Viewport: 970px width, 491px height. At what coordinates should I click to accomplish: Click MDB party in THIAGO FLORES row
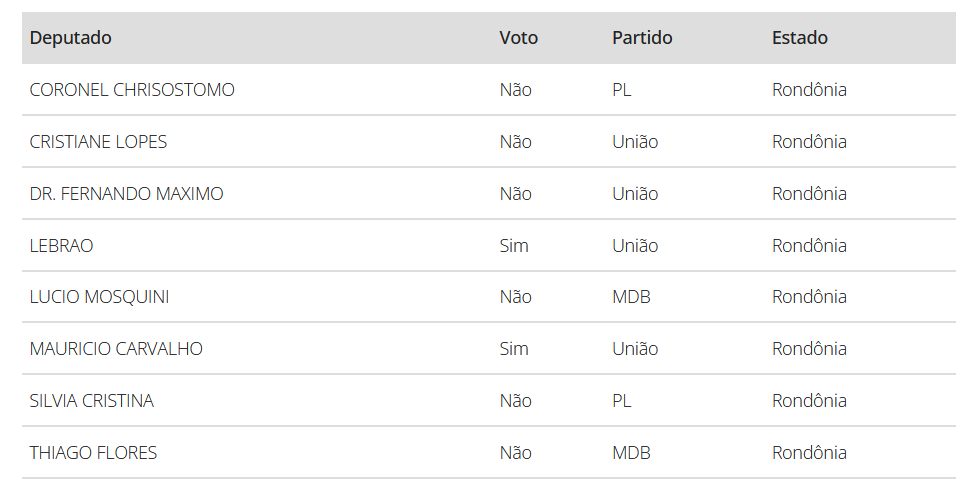click(x=631, y=453)
